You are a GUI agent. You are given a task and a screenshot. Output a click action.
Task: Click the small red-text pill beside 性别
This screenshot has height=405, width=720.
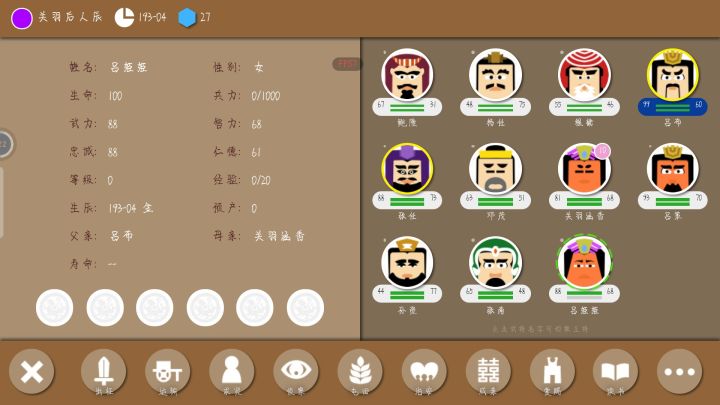point(346,64)
